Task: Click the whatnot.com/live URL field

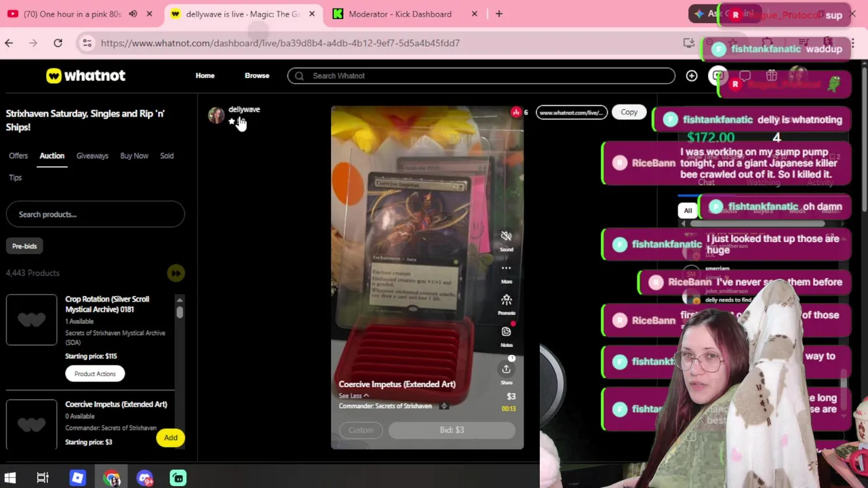Action: pyautogui.click(x=572, y=113)
